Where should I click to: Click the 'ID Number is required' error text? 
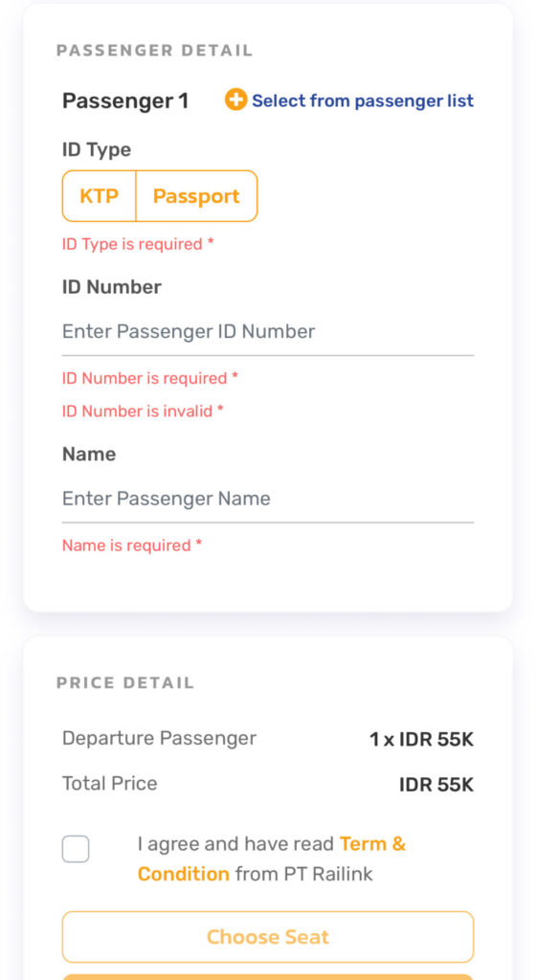click(150, 378)
